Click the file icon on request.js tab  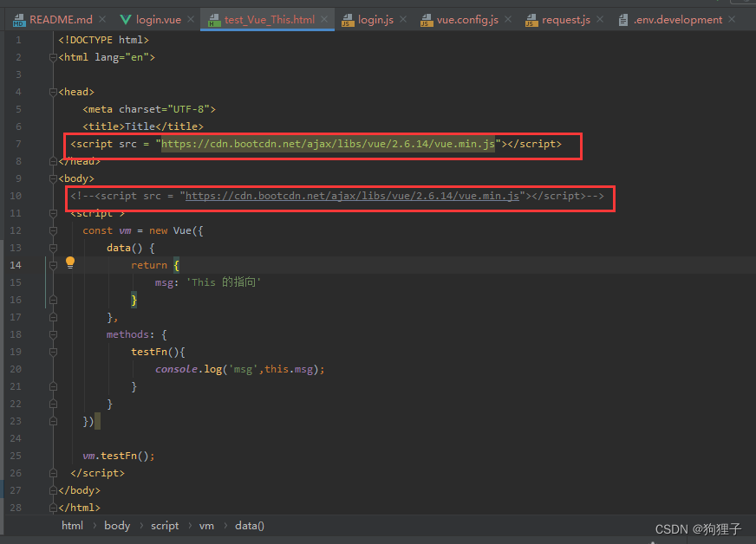tap(531, 18)
